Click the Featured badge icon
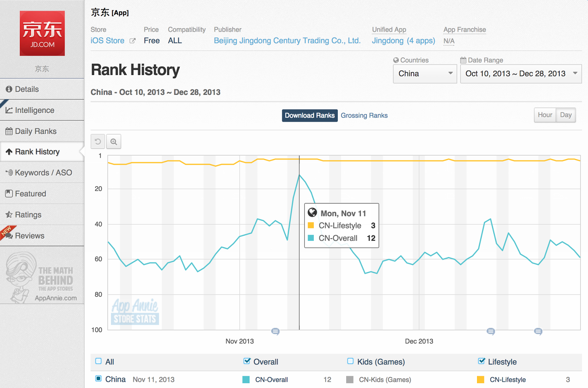588x388 pixels. coord(9,193)
